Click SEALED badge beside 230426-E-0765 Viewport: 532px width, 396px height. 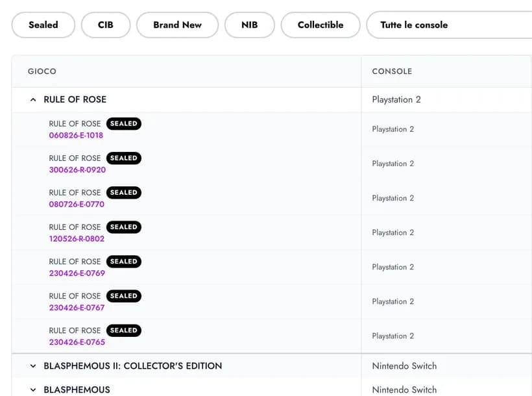coord(124,330)
